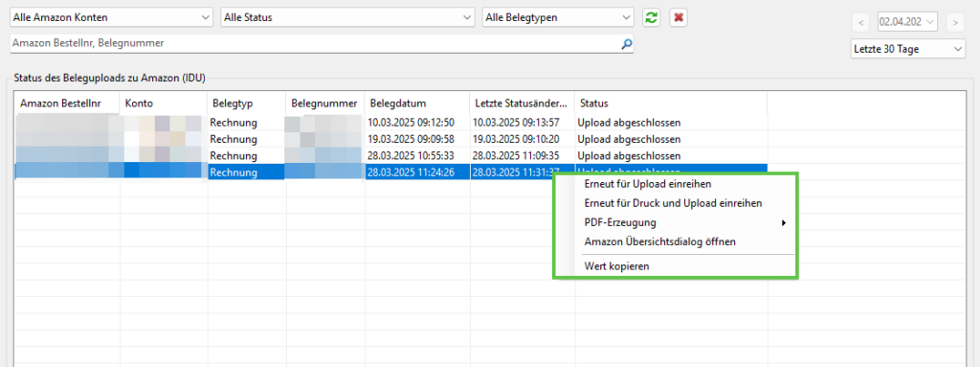Click Rechnung in the 19.03.2025 row
Image resolution: width=980 pixels, height=367 pixels.
[234, 139]
